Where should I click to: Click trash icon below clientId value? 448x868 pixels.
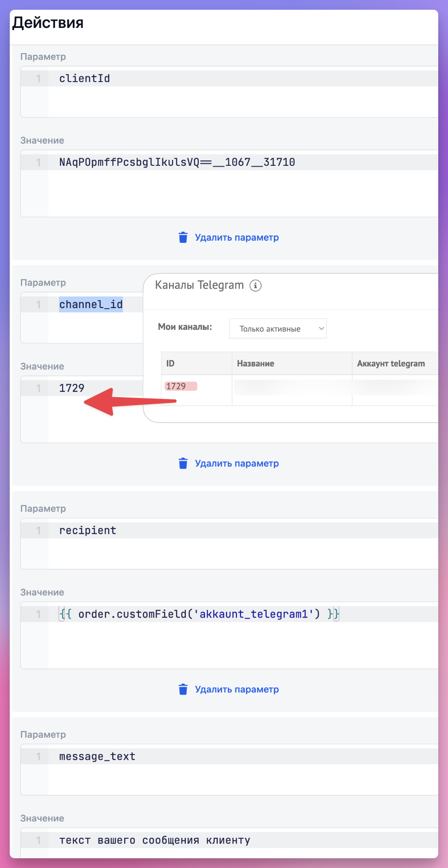click(183, 238)
